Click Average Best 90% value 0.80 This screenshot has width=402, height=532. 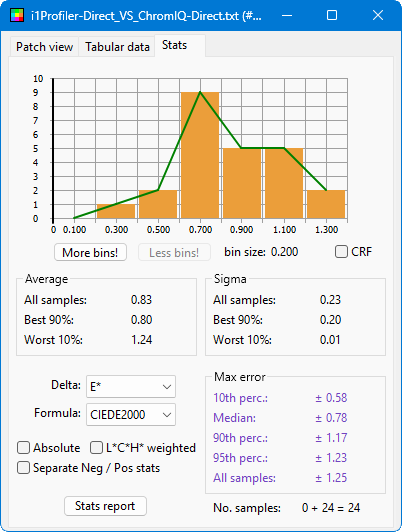pos(141,320)
